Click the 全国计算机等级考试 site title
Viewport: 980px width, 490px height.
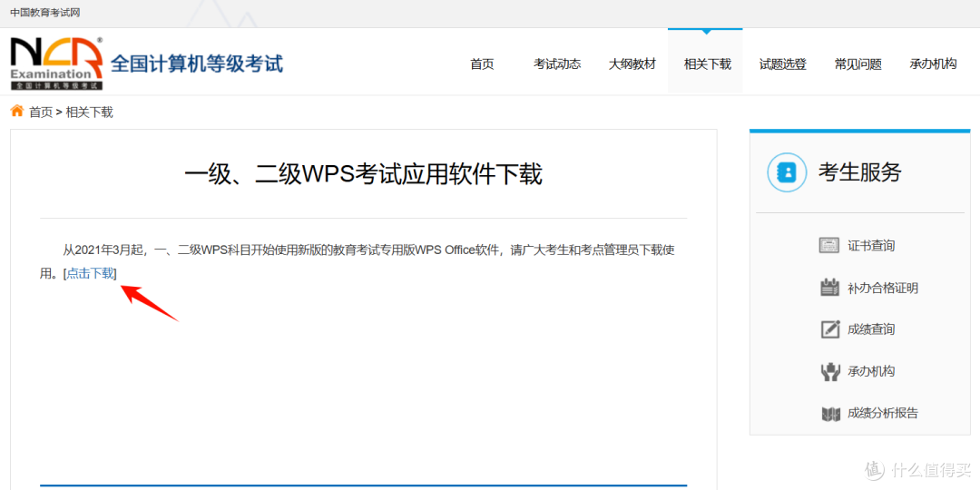point(197,64)
